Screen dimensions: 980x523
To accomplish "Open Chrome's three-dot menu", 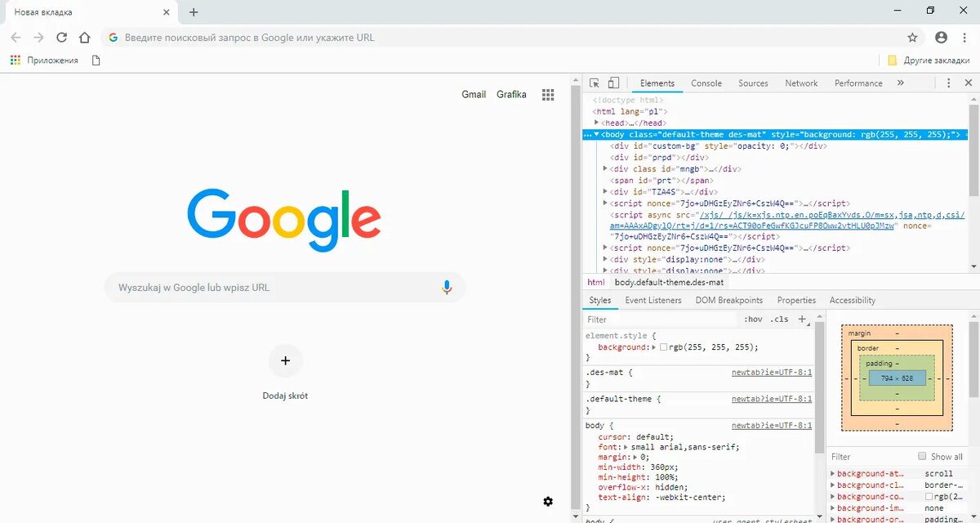I will point(964,38).
